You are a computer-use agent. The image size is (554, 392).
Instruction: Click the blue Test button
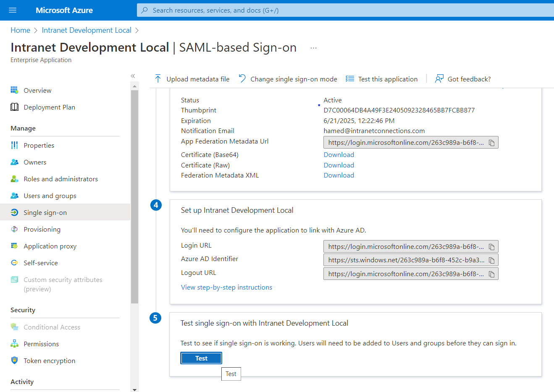(x=201, y=358)
